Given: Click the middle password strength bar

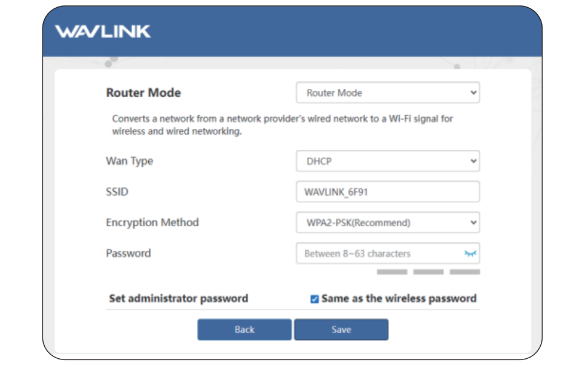Looking at the screenshot, I should (x=428, y=272).
